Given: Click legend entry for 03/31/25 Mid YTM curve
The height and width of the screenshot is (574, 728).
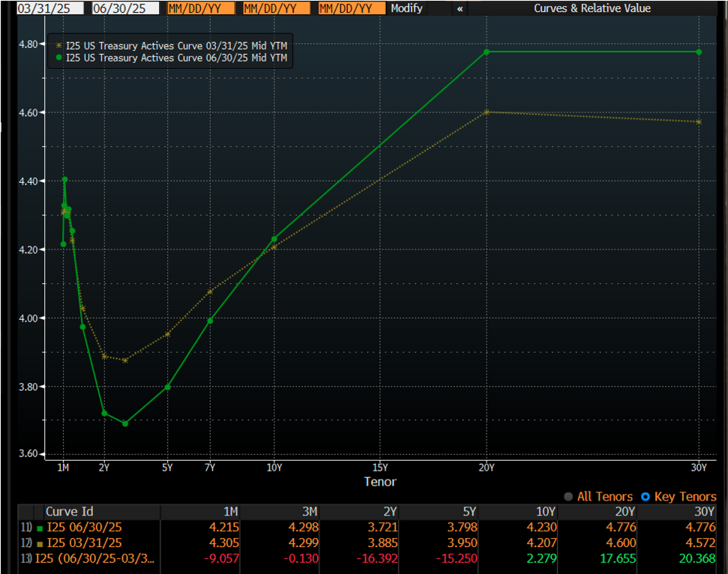Looking at the screenshot, I should point(176,46).
